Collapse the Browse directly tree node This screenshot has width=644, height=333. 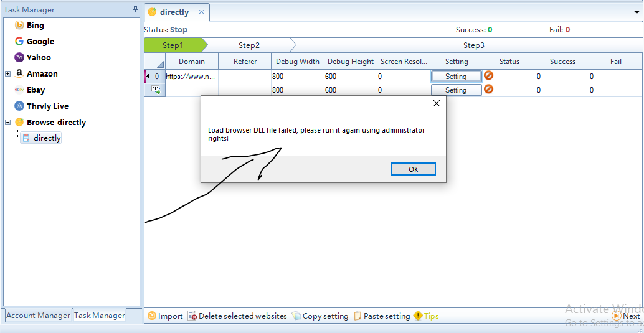(x=7, y=123)
